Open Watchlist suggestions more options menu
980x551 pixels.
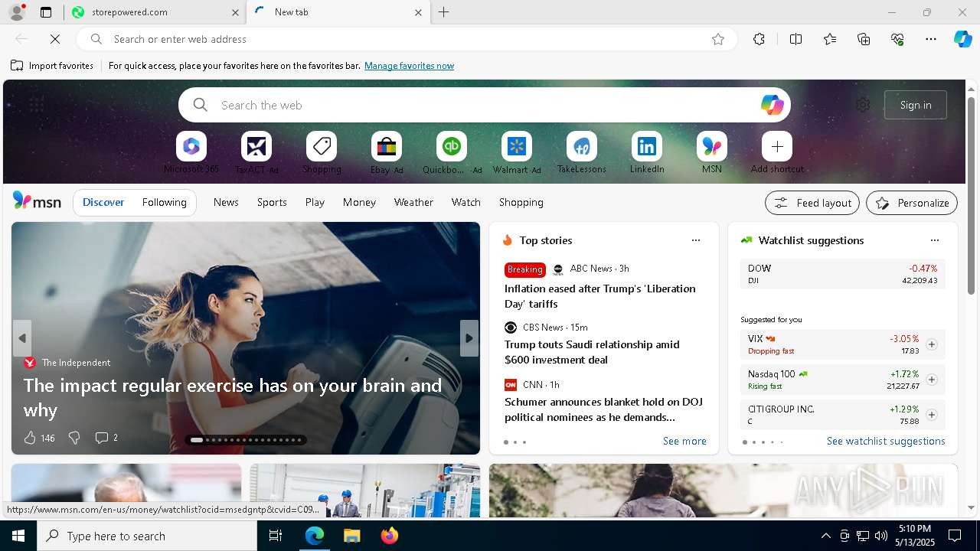click(x=935, y=240)
